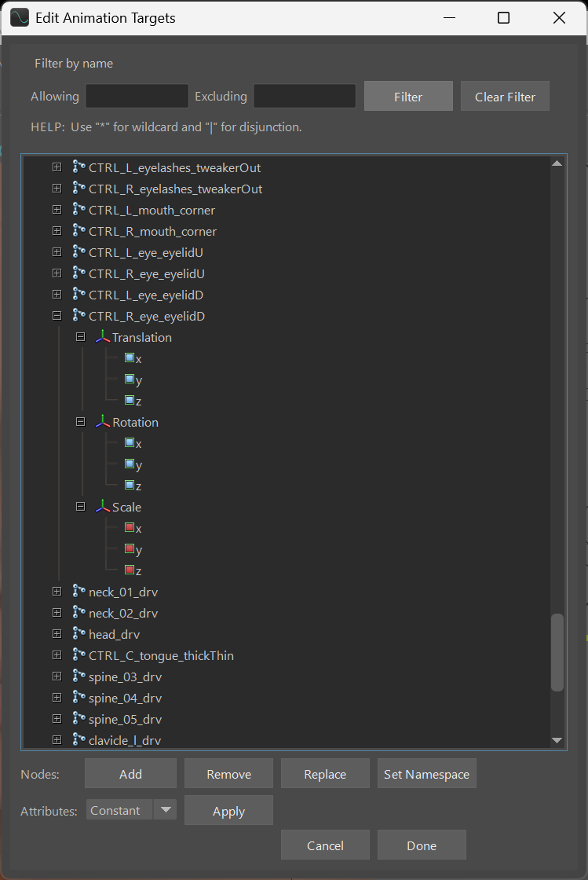Click the Scale axis icon
This screenshot has width=588, height=880.
(x=103, y=507)
